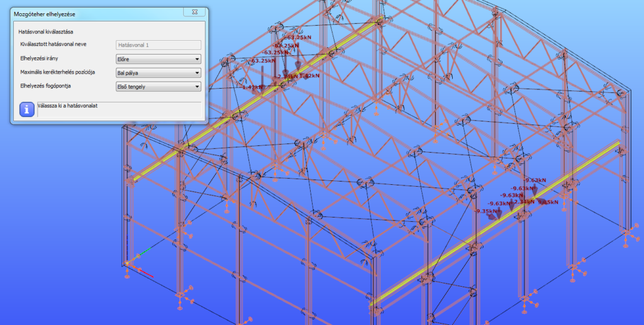Click the Válassza ki a hatásvonalat message box

[119, 109]
